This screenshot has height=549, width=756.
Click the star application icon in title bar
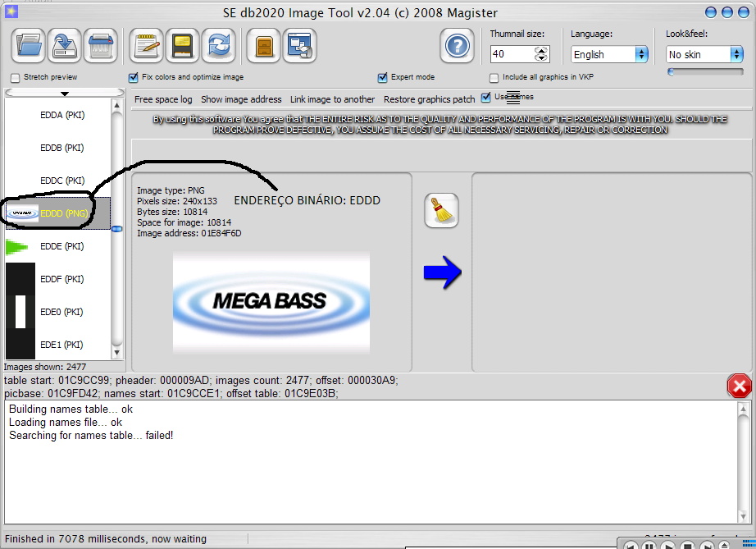[11, 11]
